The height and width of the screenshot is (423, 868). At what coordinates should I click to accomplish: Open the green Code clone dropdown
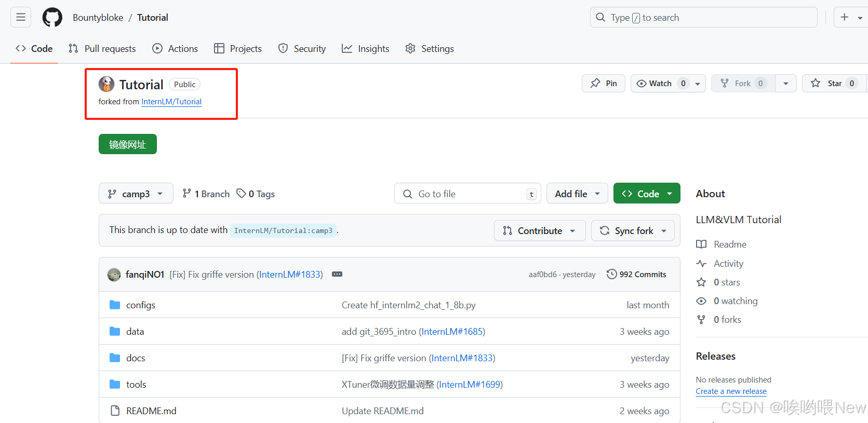coord(647,194)
